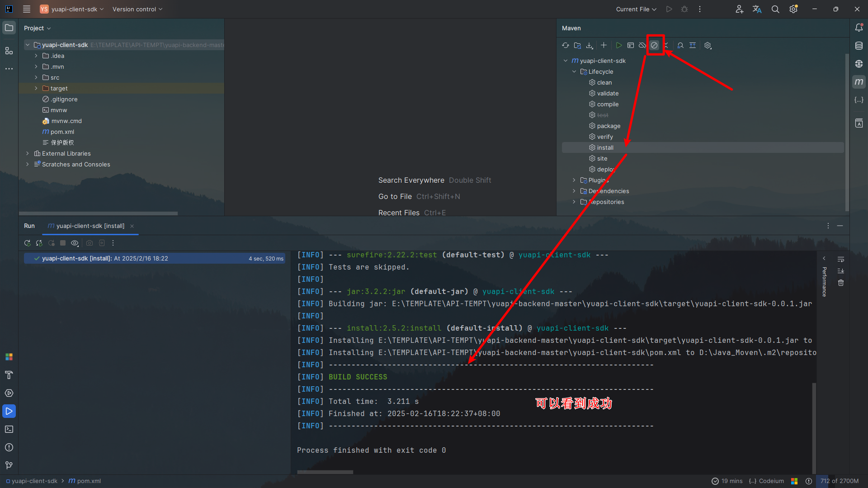Open yuapi-client-sdk project switcher dropdown
This screenshot has height=488, width=868.
[x=72, y=9]
